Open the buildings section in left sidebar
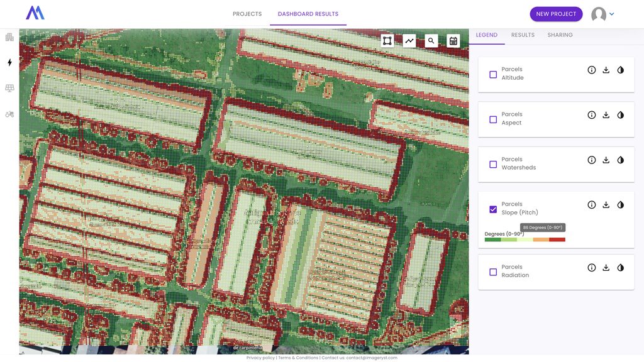 coord(9,37)
